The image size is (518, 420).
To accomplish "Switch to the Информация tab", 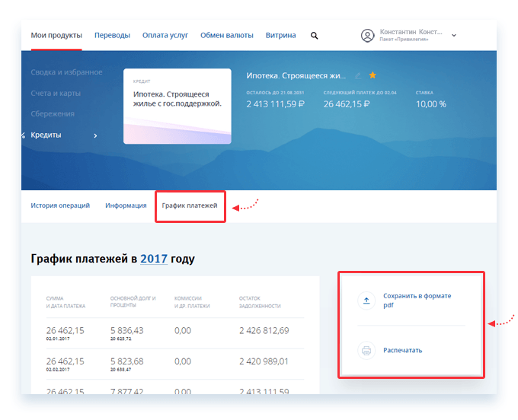I will [x=126, y=205].
